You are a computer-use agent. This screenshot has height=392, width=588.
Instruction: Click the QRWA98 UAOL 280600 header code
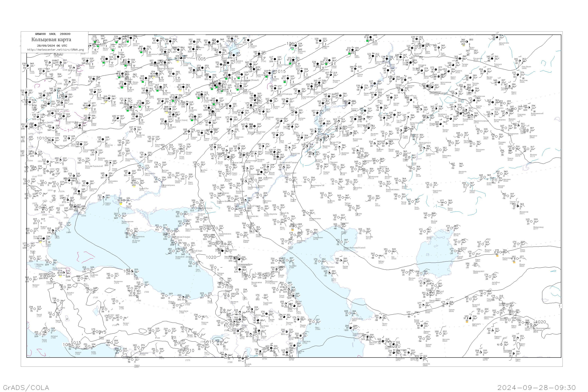pos(53,34)
